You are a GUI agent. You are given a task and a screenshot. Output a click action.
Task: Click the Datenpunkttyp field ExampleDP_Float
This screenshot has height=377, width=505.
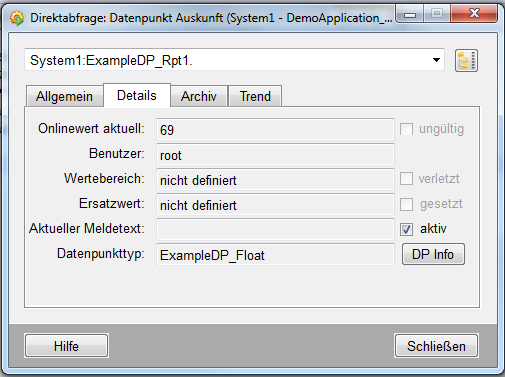coord(275,255)
